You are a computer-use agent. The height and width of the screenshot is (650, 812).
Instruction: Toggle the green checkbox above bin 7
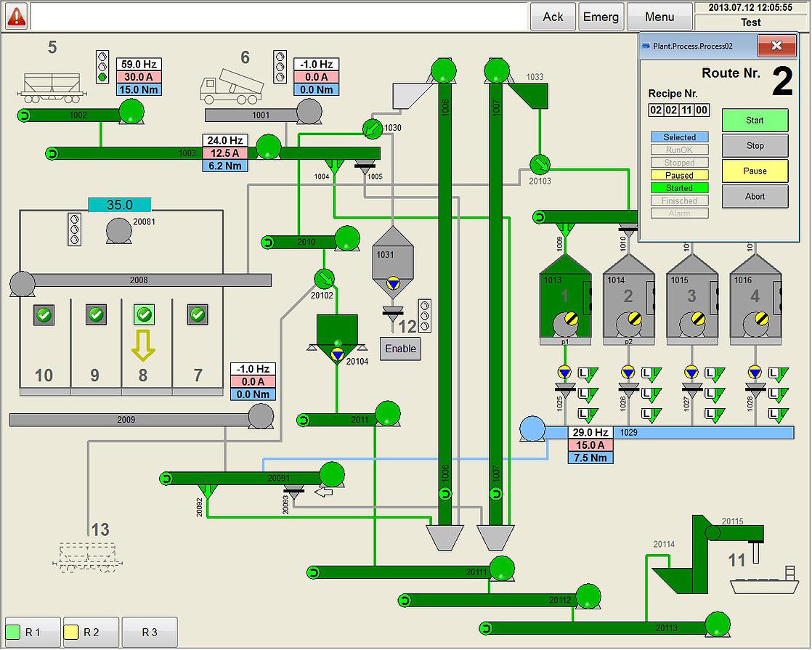198,314
